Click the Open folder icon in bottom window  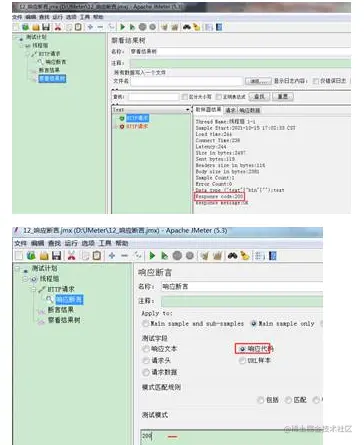[x=44, y=256]
